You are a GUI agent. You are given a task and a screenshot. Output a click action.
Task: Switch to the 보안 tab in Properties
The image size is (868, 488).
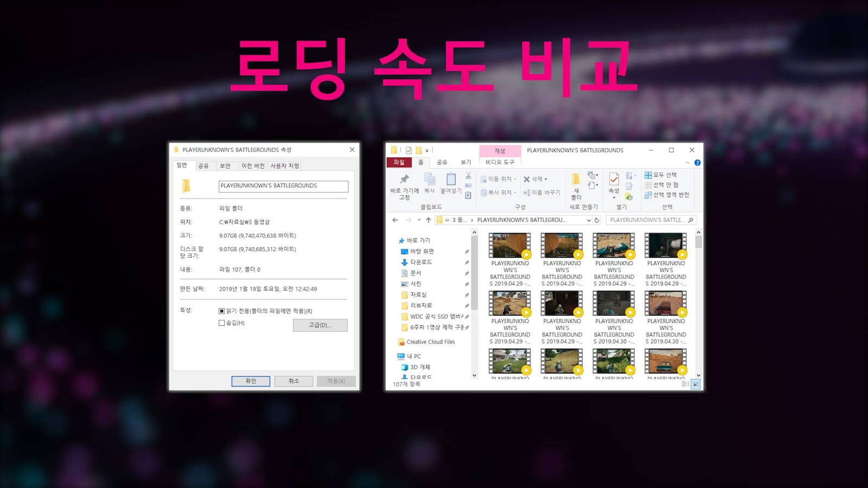(x=225, y=166)
